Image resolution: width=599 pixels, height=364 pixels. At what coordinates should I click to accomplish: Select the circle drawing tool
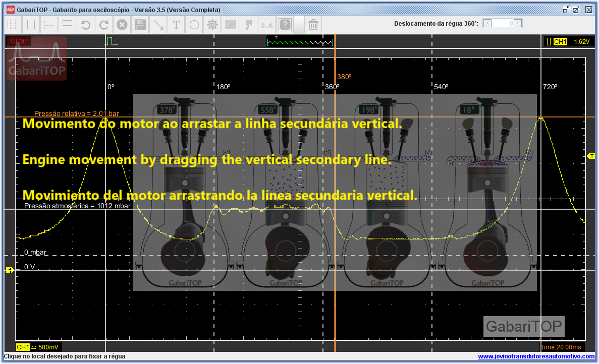coord(194,25)
